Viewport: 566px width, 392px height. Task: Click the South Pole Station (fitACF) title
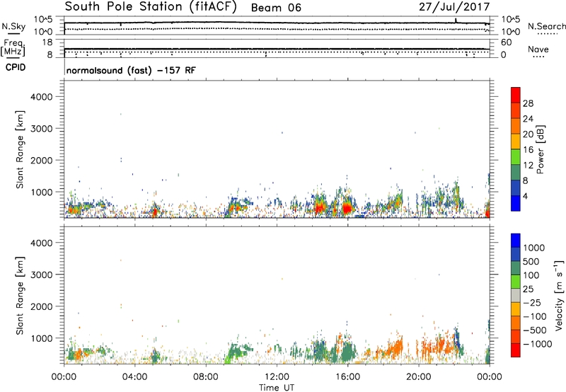[x=151, y=7]
